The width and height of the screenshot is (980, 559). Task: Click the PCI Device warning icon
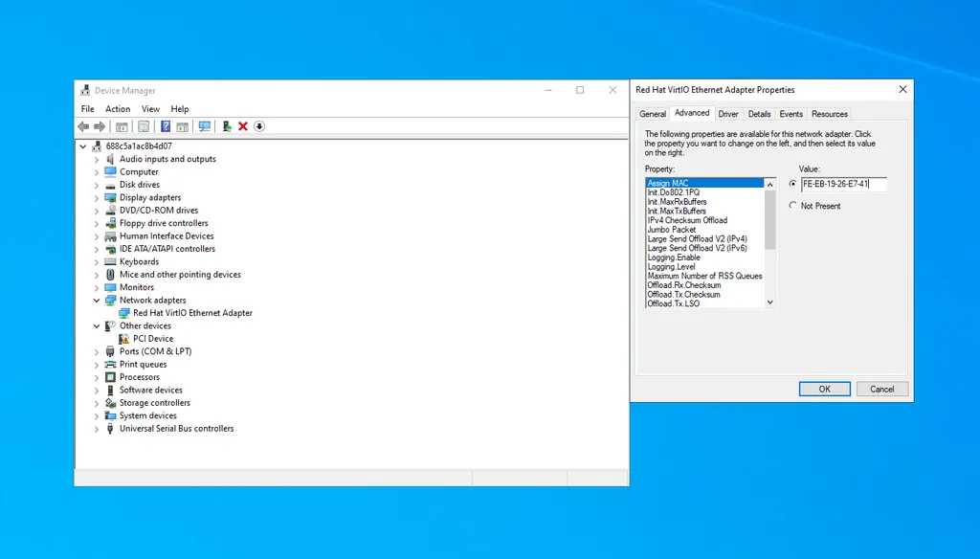point(123,338)
